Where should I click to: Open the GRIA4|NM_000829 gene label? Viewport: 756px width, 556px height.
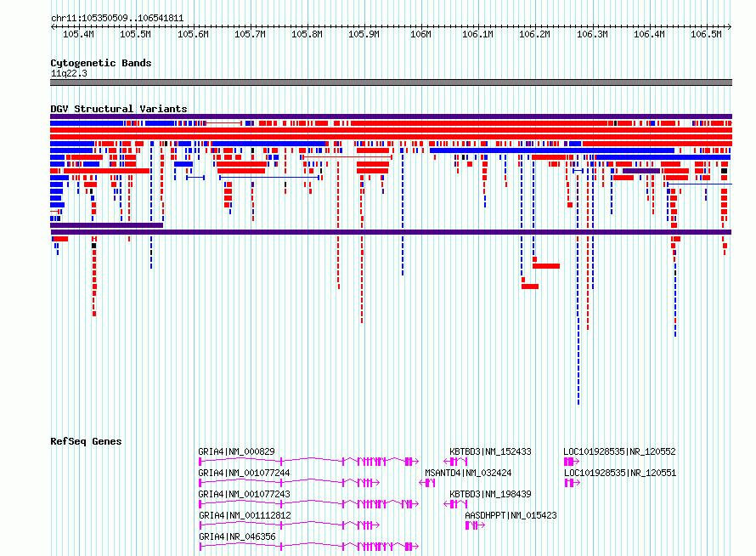point(236,451)
